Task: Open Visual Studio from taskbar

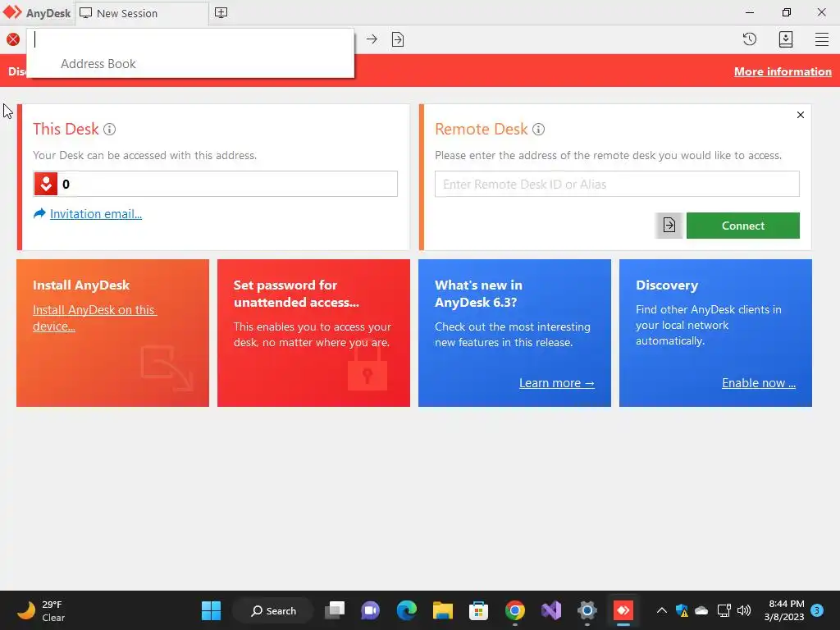Action: tap(550, 610)
